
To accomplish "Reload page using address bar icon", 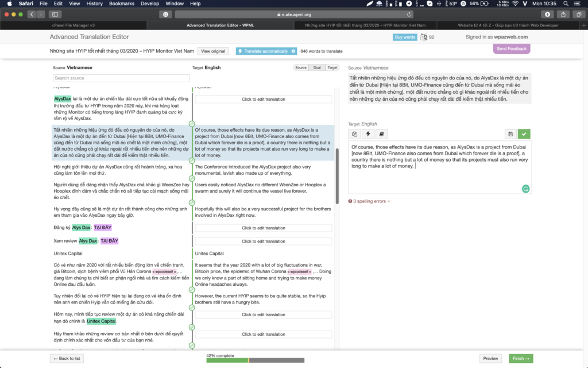I will 409,14.
